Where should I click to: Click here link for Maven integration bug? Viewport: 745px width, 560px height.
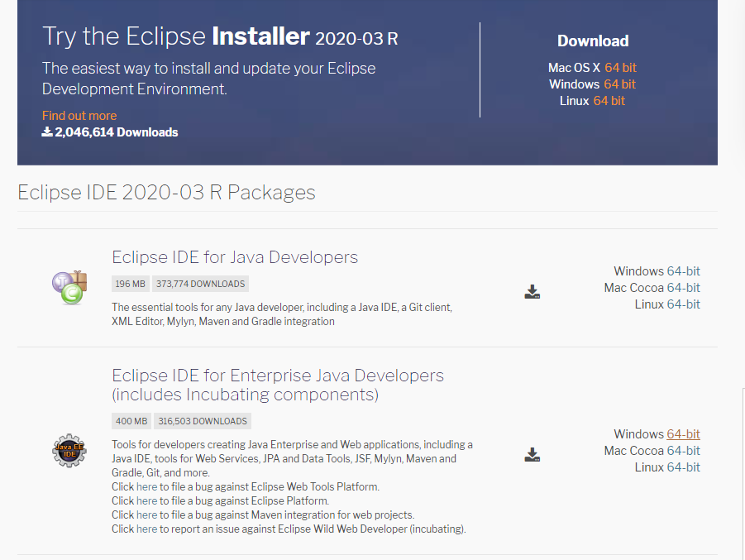(147, 515)
